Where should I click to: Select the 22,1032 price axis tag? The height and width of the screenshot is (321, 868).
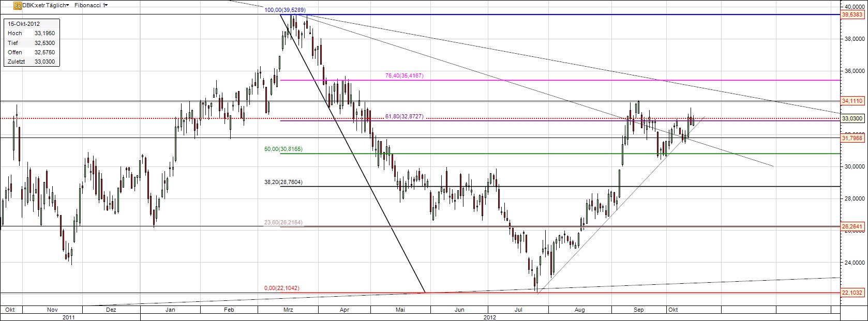click(852, 293)
